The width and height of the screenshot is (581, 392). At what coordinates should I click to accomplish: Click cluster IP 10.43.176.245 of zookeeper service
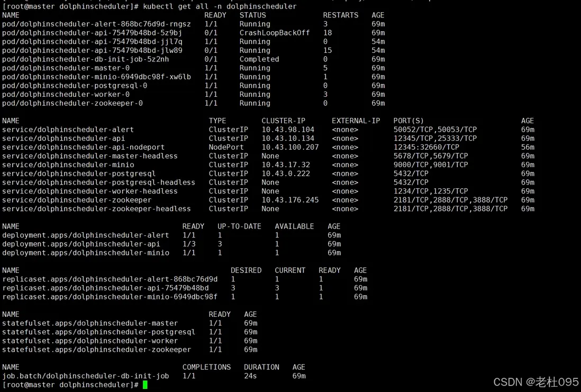pyautogui.click(x=290, y=200)
